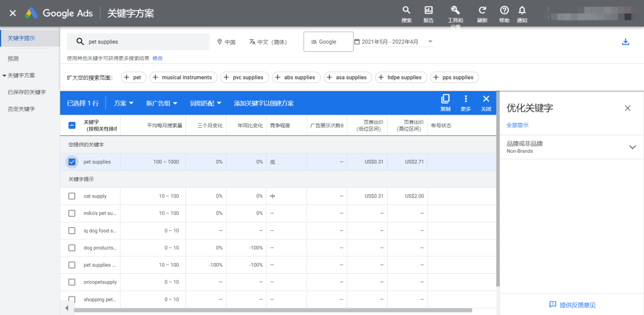Check the 'oricopetsupply' row checkbox
644x315 pixels.
click(72, 282)
